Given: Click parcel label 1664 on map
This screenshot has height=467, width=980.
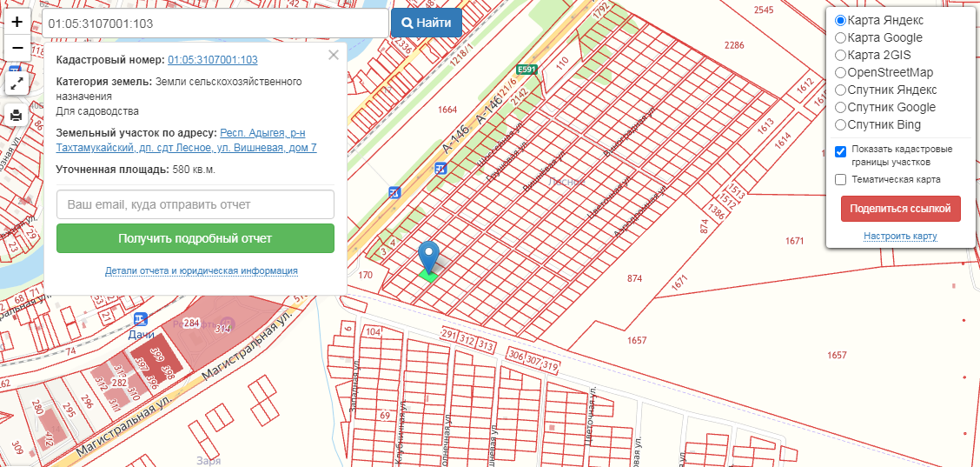Looking at the screenshot, I should 447,110.
